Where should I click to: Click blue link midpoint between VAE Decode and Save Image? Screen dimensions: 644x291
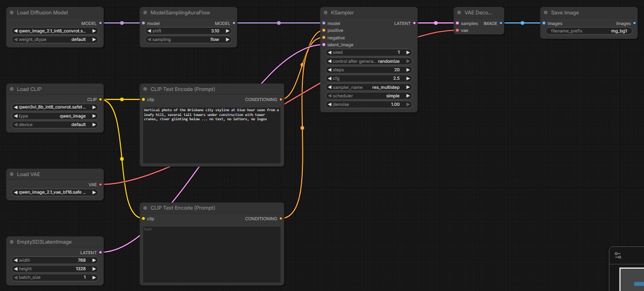[x=522, y=23]
